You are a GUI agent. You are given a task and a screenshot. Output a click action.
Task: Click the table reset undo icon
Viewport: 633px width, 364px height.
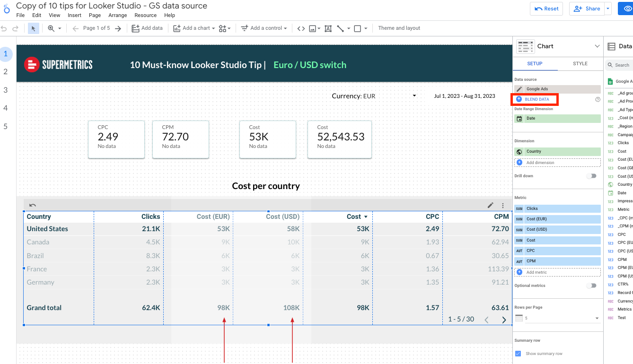tap(32, 205)
